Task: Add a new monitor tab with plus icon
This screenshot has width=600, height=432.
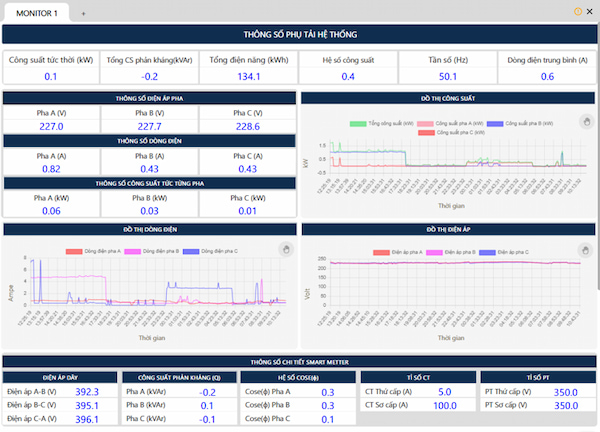Action: [x=83, y=14]
